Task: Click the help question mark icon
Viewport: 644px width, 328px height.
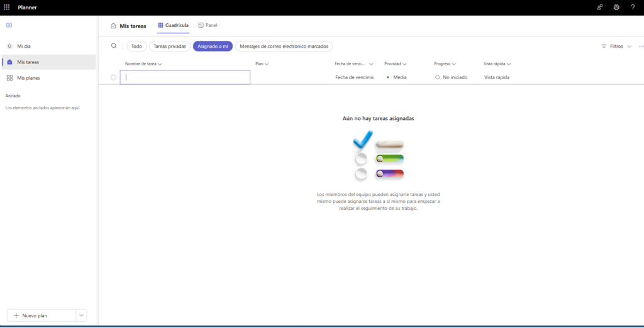Action: [x=633, y=8]
